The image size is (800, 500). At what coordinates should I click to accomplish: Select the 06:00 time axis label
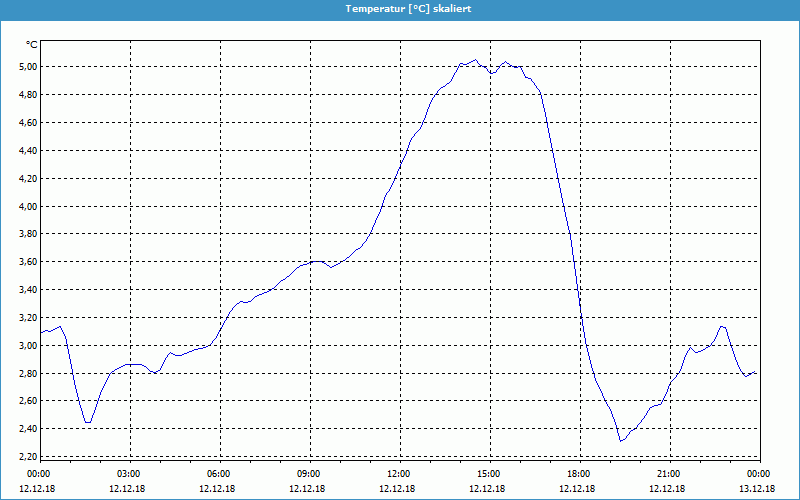pos(219,474)
